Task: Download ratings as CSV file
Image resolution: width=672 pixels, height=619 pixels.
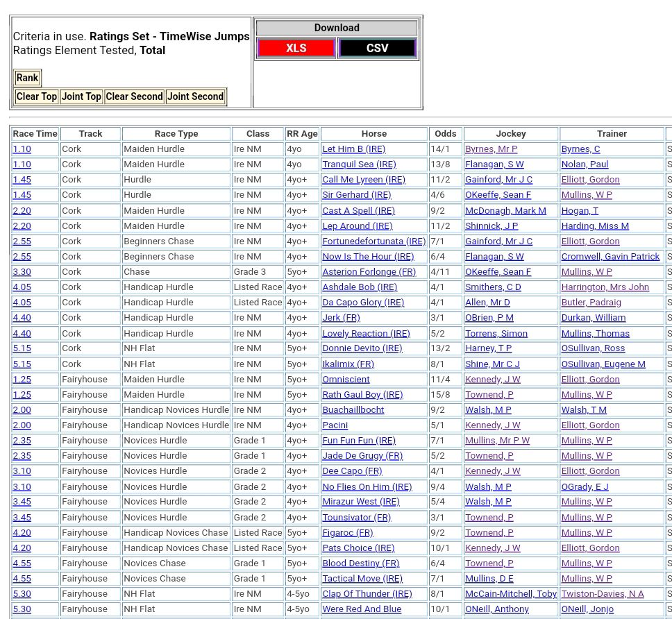Action: tap(377, 48)
